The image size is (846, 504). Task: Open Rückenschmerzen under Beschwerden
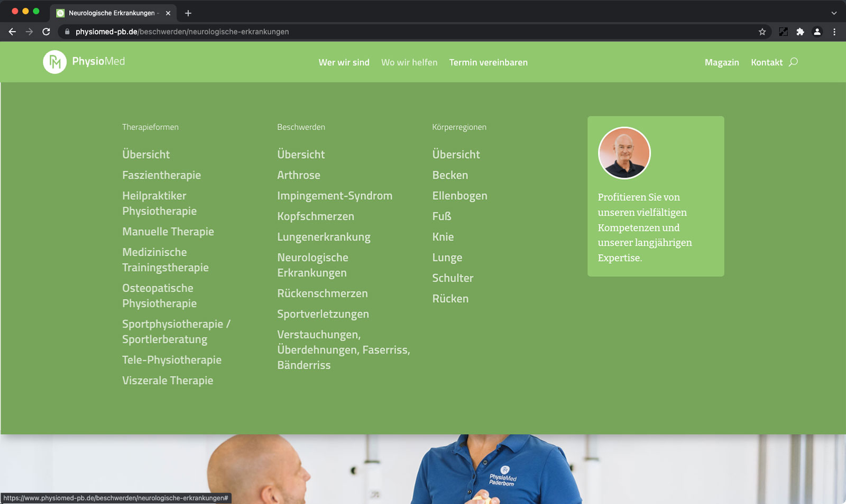coord(322,293)
